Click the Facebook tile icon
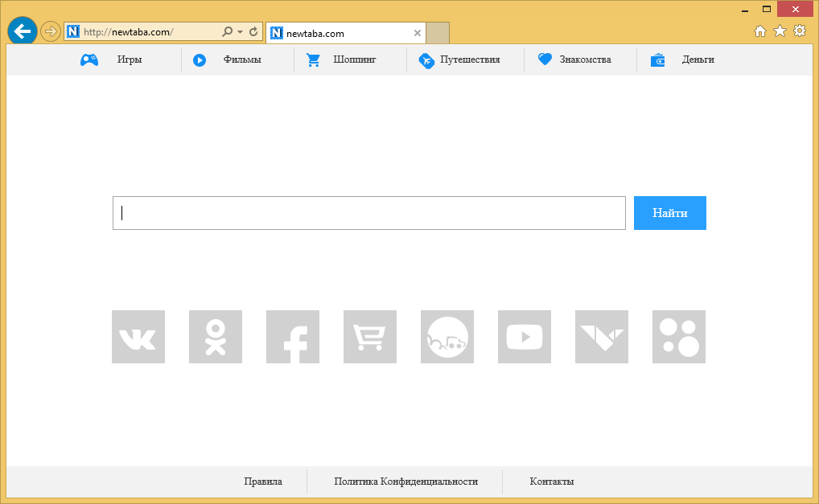The height and width of the screenshot is (504, 819). click(293, 337)
